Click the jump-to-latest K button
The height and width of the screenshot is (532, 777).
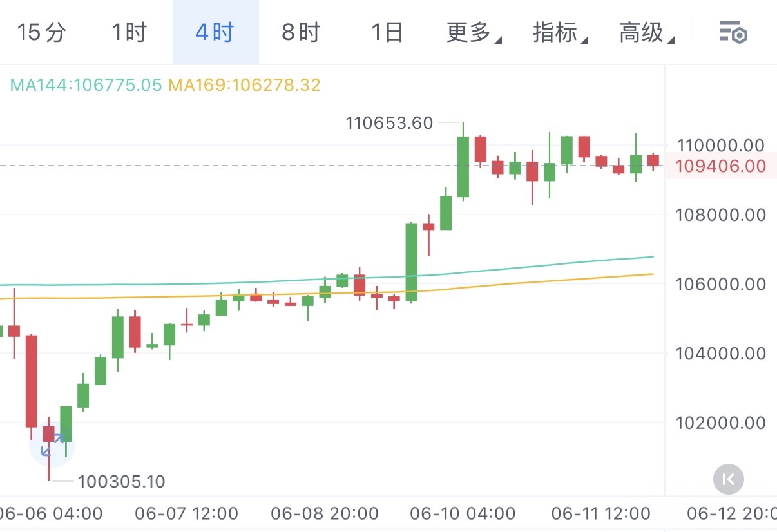pyautogui.click(x=729, y=479)
